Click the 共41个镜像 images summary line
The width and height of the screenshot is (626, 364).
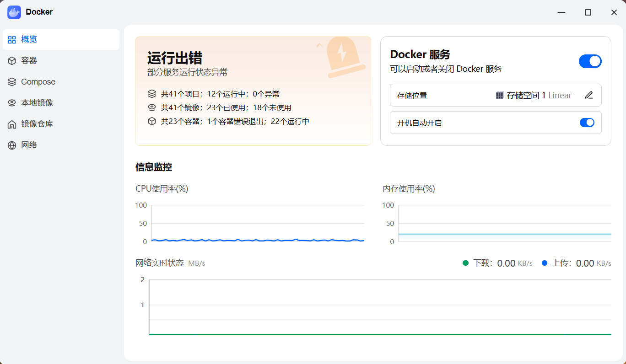[x=226, y=108]
